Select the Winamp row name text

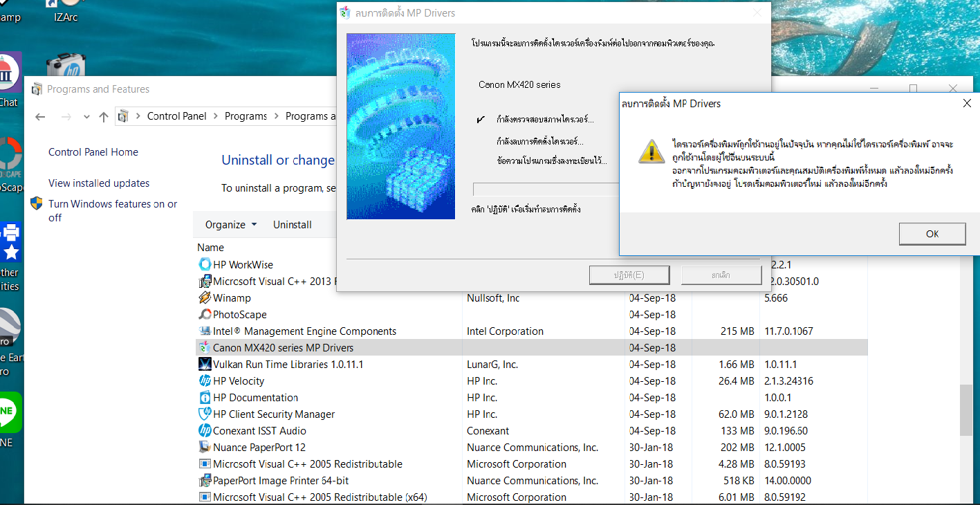point(232,297)
